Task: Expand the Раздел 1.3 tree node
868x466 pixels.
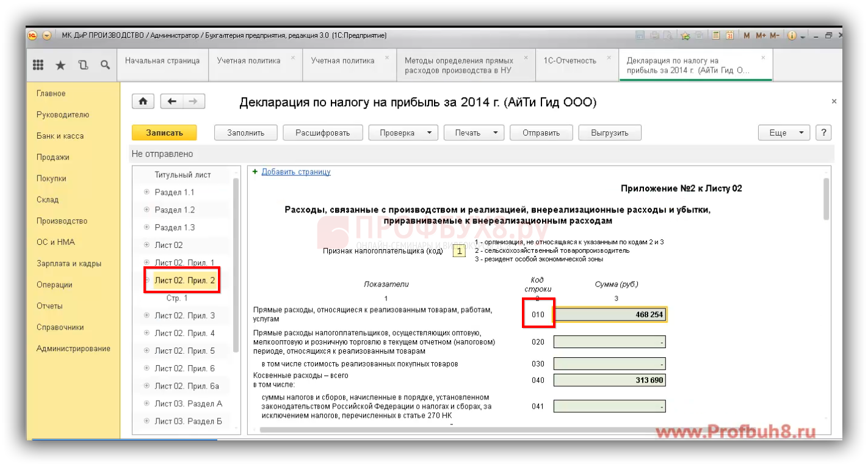Action: pyautogui.click(x=146, y=227)
